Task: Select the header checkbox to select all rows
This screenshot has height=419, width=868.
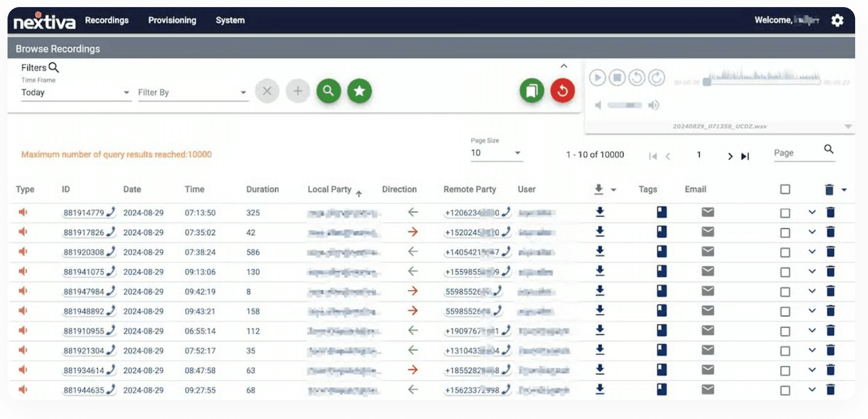Action: (x=785, y=189)
